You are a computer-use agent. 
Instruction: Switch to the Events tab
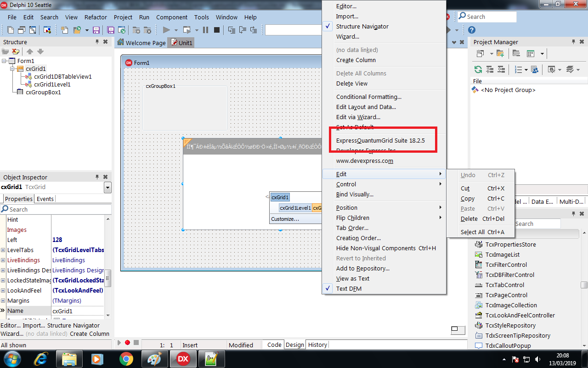click(45, 199)
